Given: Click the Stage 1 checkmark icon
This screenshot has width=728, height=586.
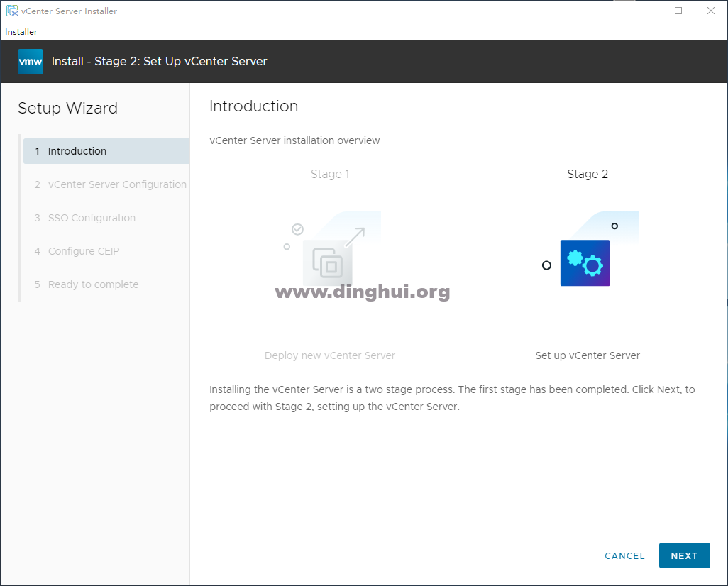Looking at the screenshot, I should tap(297, 229).
